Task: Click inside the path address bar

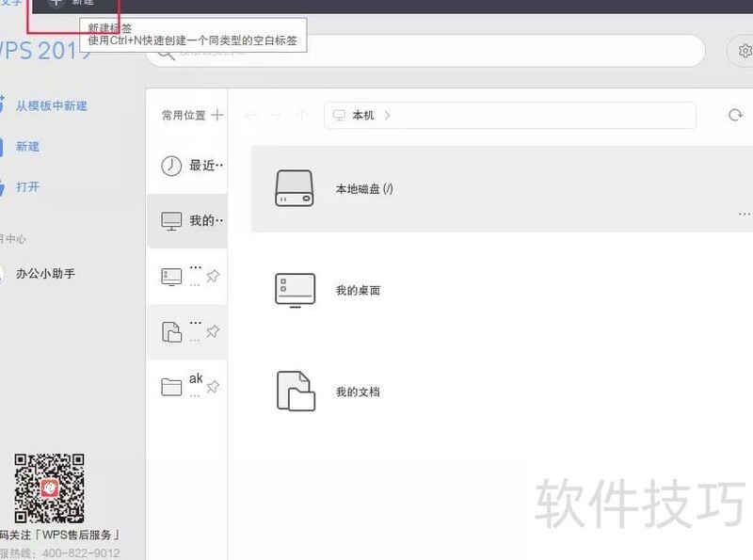Action: tap(510, 115)
